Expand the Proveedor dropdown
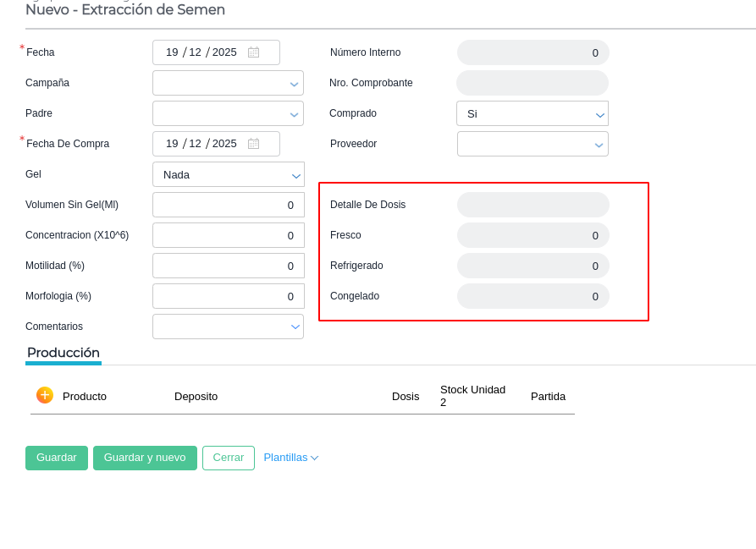The width and height of the screenshot is (756, 549). 532,144
